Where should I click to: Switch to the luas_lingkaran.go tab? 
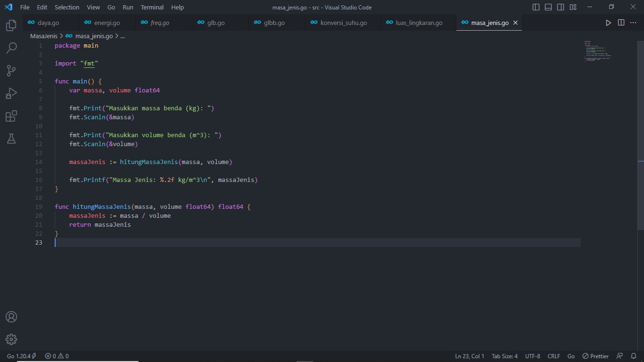[418, 23]
